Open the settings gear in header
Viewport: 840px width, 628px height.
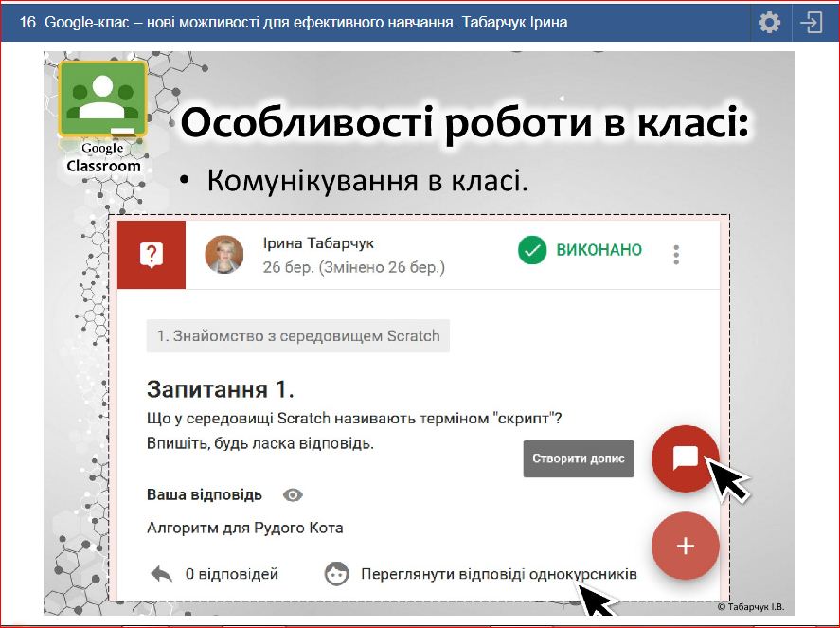coord(770,23)
